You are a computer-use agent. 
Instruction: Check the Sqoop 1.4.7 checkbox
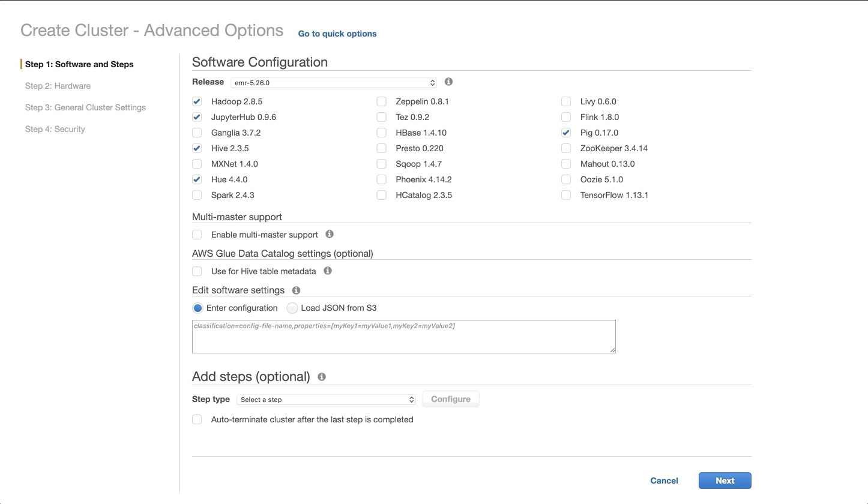tap(381, 164)
